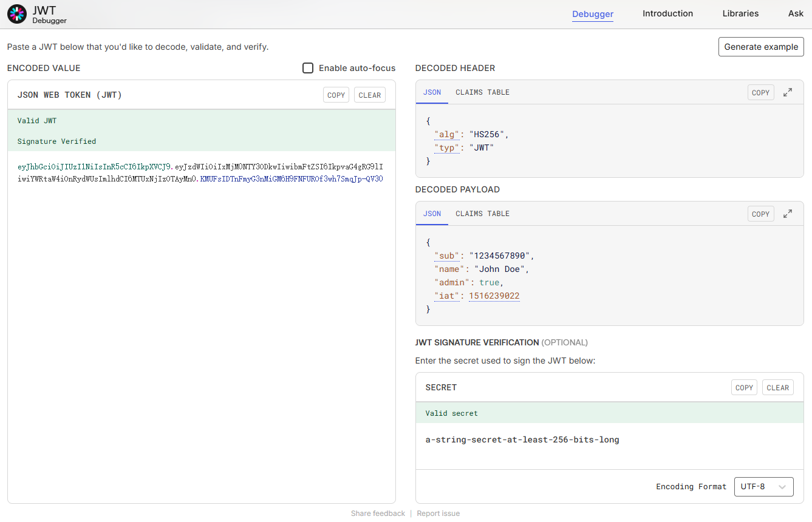Viewport: 812px width, 522px height.
Task: Clear the secret field
Action: click(x=777, y=387)
